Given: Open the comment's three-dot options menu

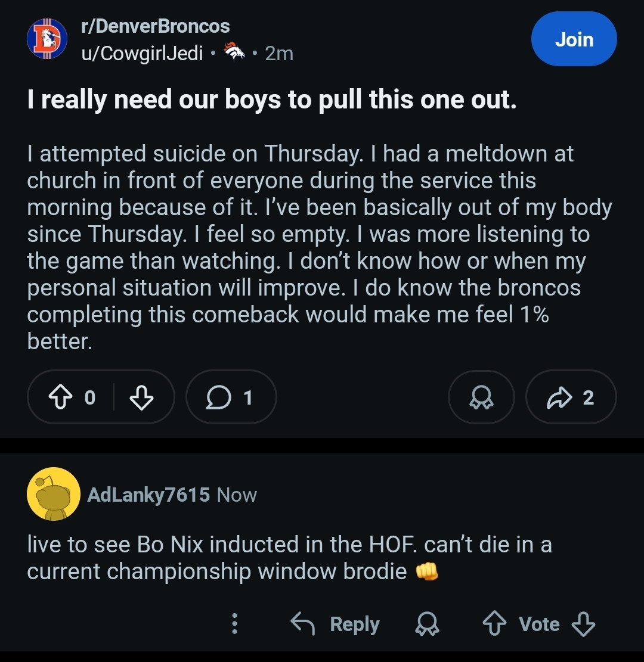Looking at the screenshot, I should pyautogui.click(x=235, y=624).
